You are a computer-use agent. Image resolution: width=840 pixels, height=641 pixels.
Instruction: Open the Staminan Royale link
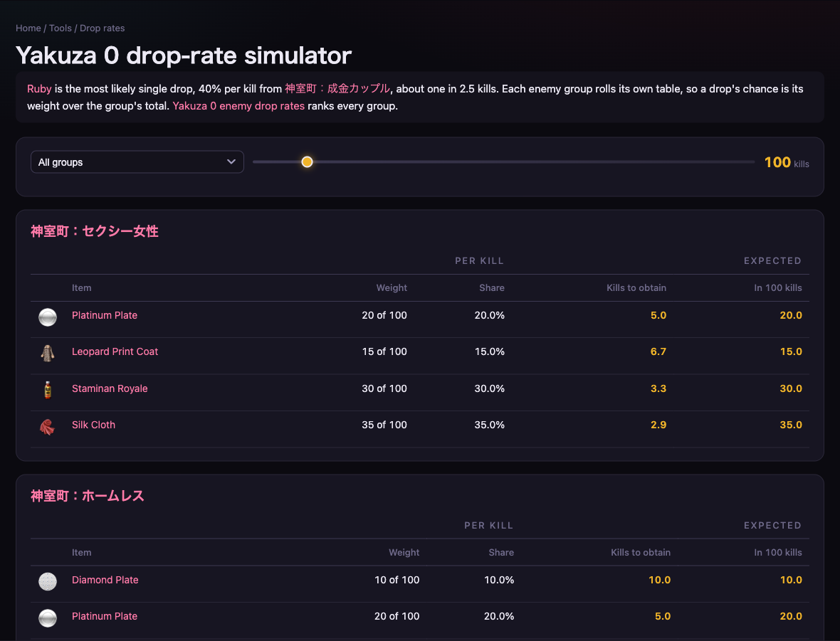click(110, 388)
